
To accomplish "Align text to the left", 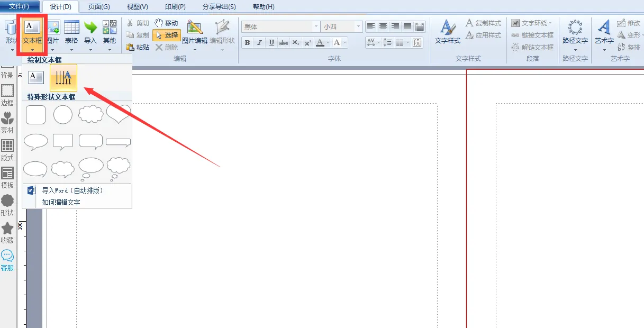I will pos(371,26).
